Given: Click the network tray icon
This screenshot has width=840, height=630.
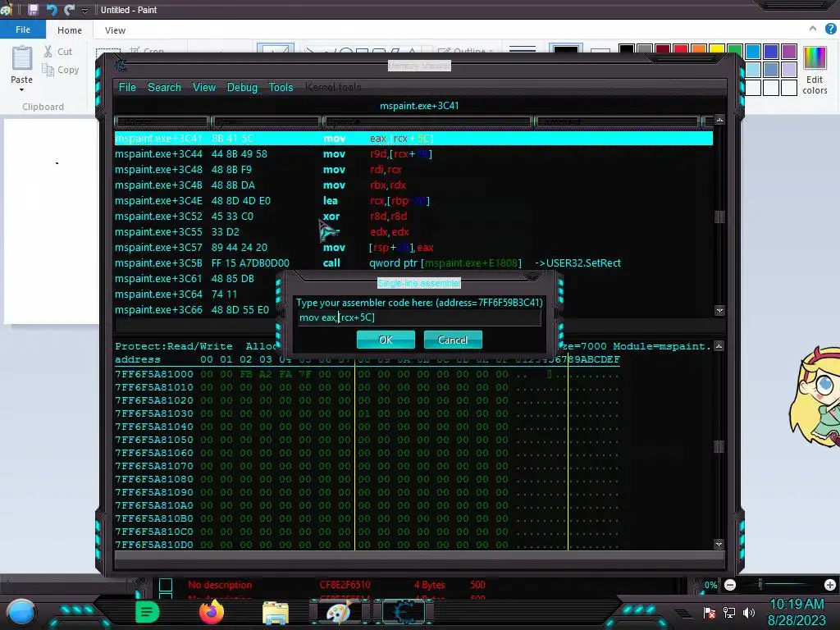Looking at the screenshot, I should coord(729,613).
